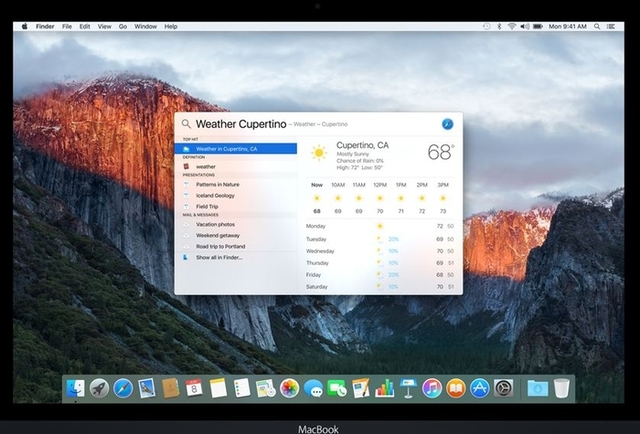Screen dimensions: 640x434
Task: Open FaceTime icon in the Dock
Action: pyautogui.click(x=337, y=388)
